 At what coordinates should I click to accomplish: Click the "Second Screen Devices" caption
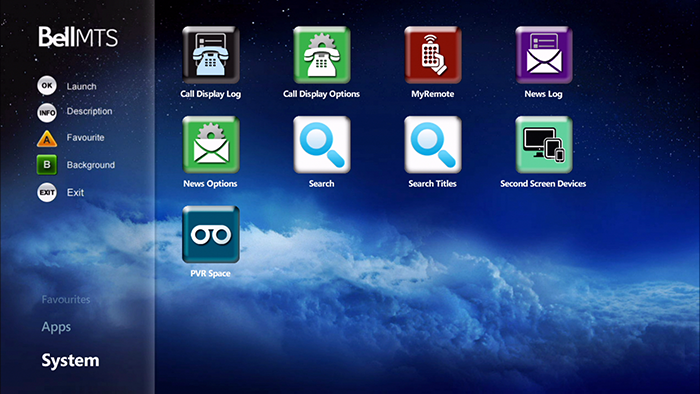[543, 184]
